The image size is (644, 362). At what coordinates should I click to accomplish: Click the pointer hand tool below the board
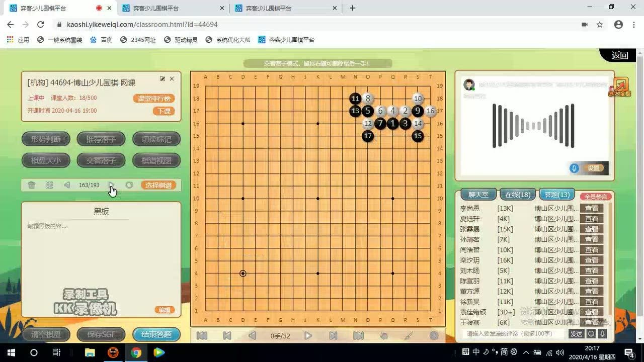tap(383, 335)
